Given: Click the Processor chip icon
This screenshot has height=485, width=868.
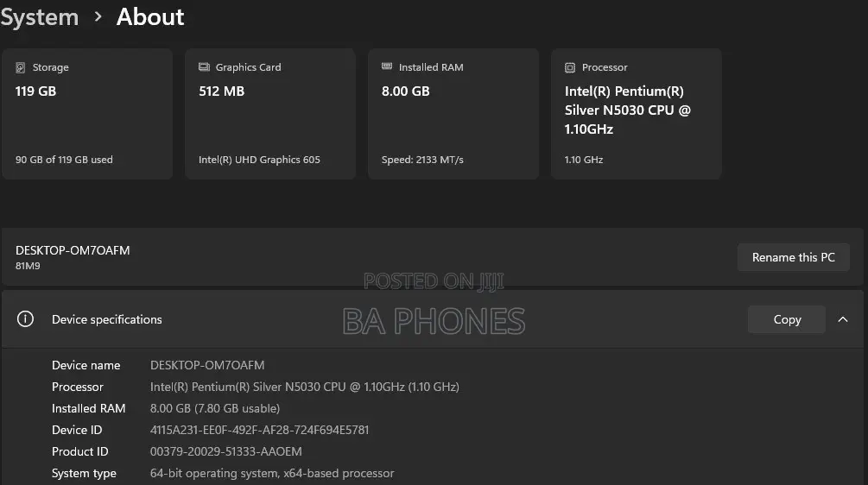Looking at the screenshot, I should 570,67.
